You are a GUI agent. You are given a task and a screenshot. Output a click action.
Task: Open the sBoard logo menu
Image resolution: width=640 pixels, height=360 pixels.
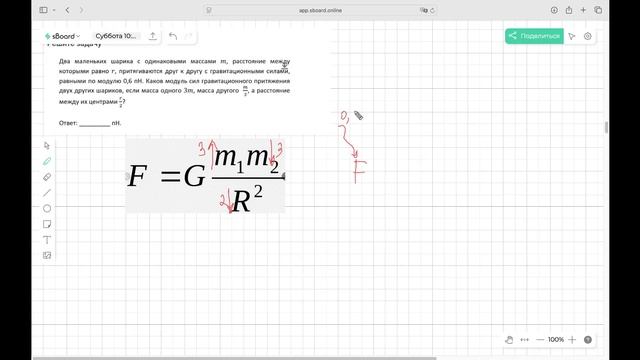pos(62,36)
